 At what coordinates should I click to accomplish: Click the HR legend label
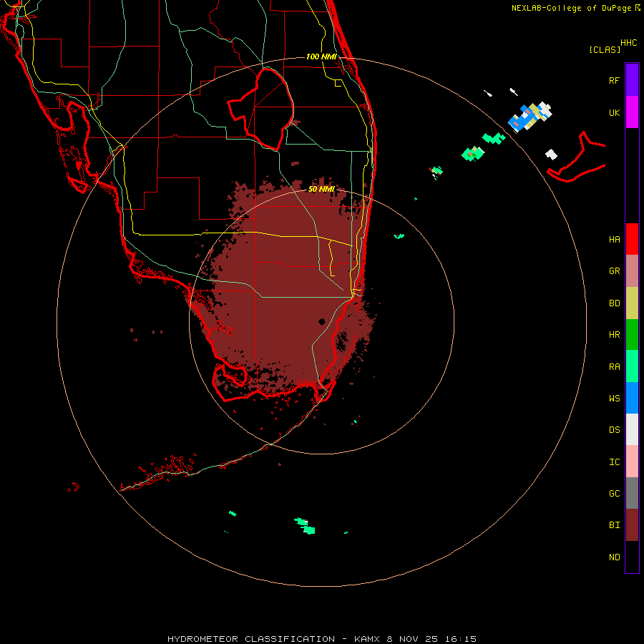[x=614, y=335]
